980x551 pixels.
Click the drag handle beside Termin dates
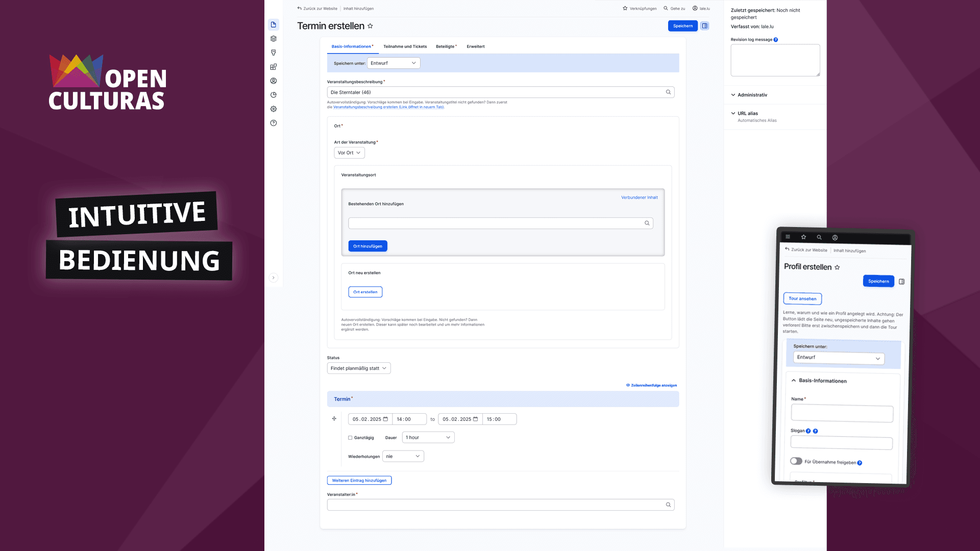pyautogui.click(x=334, y=419)
